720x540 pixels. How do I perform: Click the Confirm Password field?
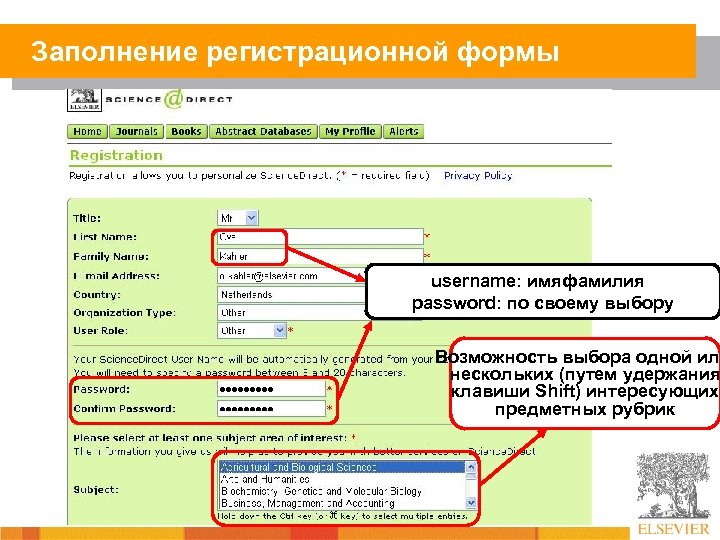click(271, 409)
